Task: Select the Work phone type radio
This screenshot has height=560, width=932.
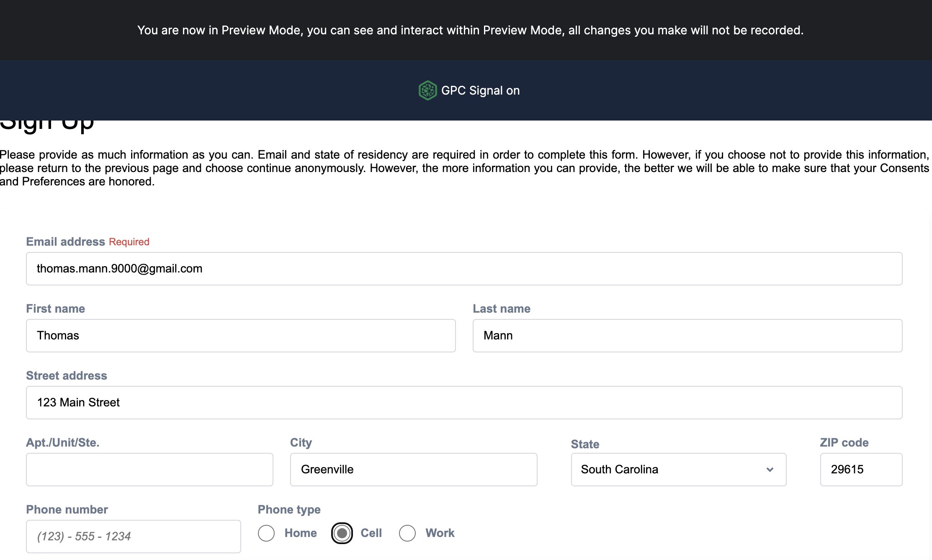Action: click(x=407, y=533)
